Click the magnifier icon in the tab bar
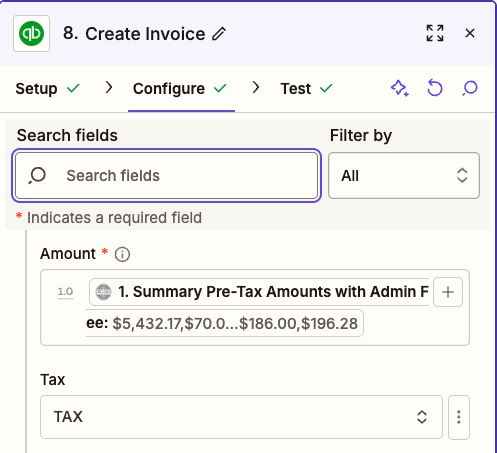 tap(470, 88)
